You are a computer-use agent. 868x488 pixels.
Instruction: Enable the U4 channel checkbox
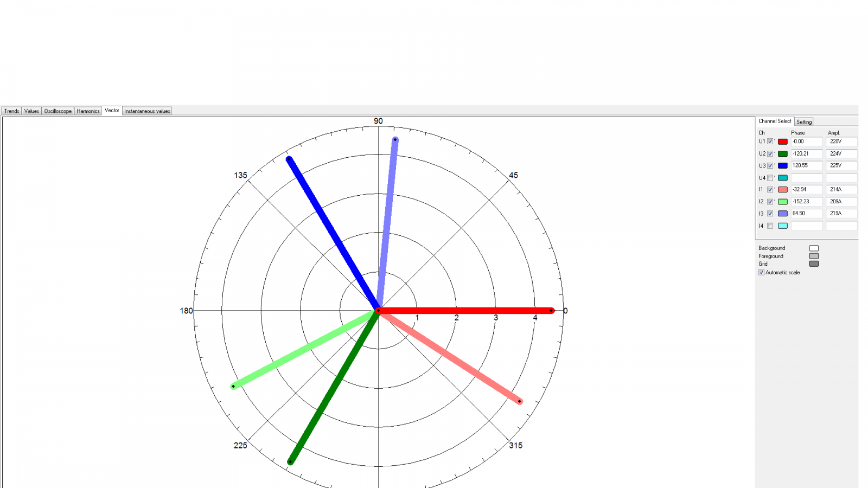[770, 178]
